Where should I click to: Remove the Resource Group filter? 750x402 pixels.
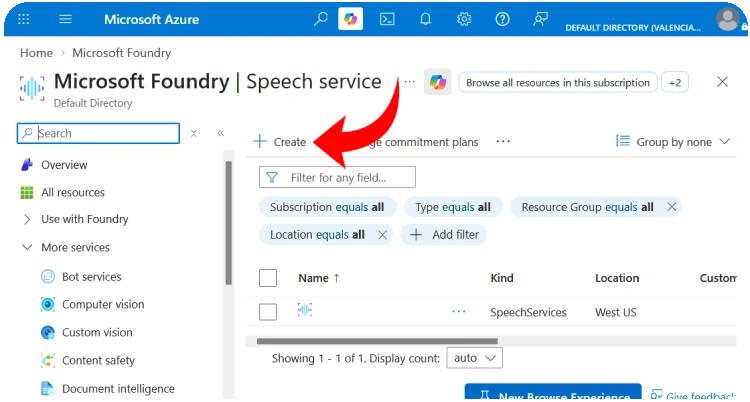pyautogui.click(x=672, y=207)
